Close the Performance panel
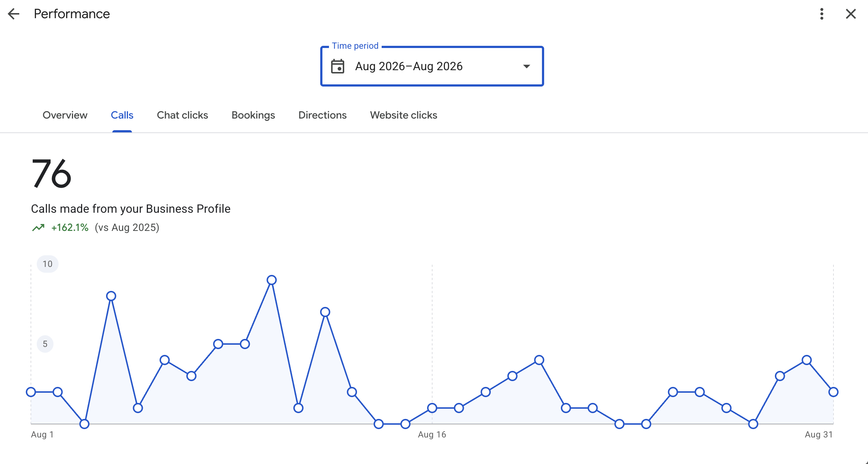The width and height of the screenshot is (868, 464). [851, 14]
